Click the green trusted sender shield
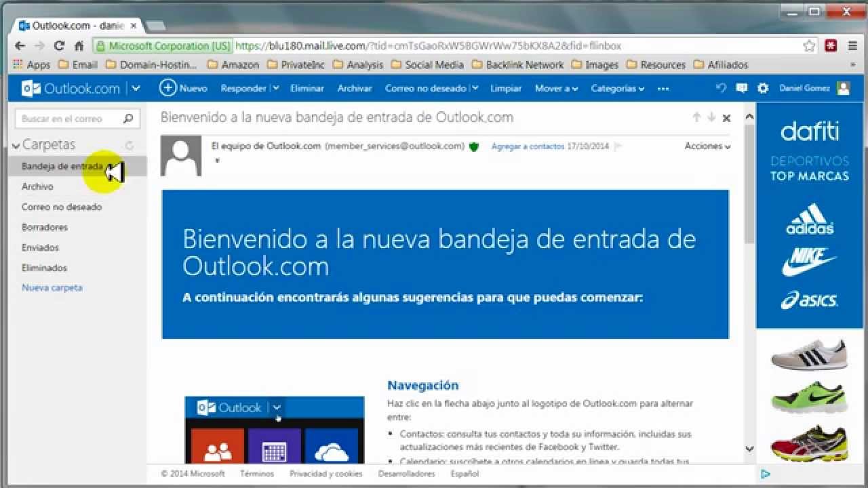The width and height of the screenshot is (868, 488). click(474, 146)
